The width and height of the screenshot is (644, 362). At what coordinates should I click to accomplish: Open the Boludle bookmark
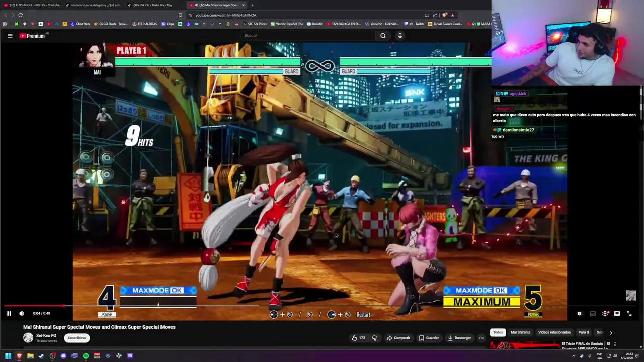coord(314,24)
